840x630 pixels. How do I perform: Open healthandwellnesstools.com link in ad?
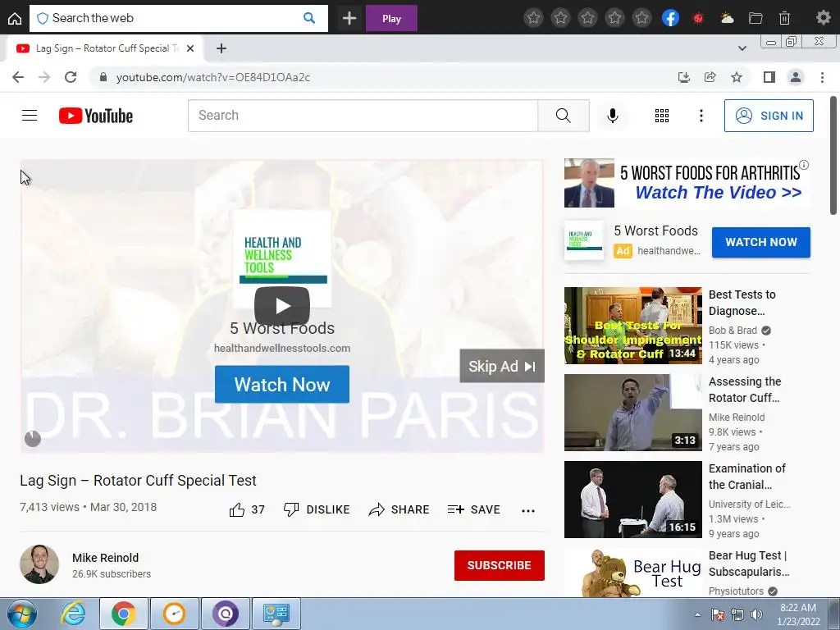282,348
